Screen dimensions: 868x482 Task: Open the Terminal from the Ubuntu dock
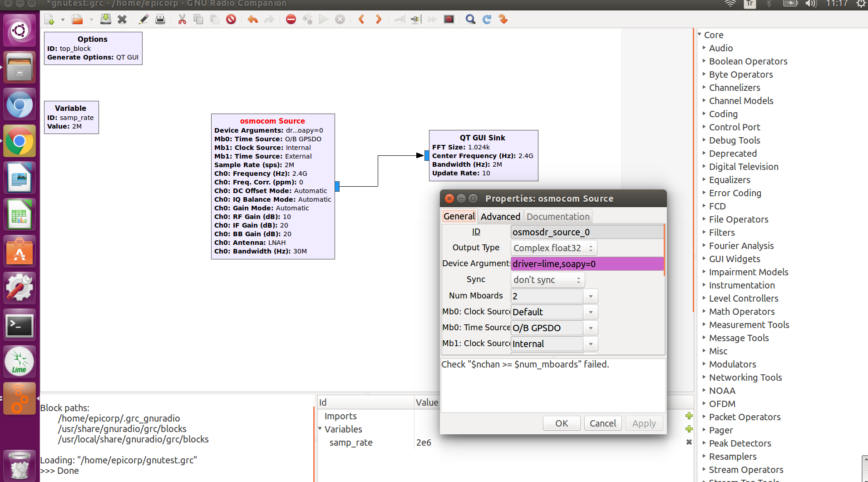(x=19, y=325)
